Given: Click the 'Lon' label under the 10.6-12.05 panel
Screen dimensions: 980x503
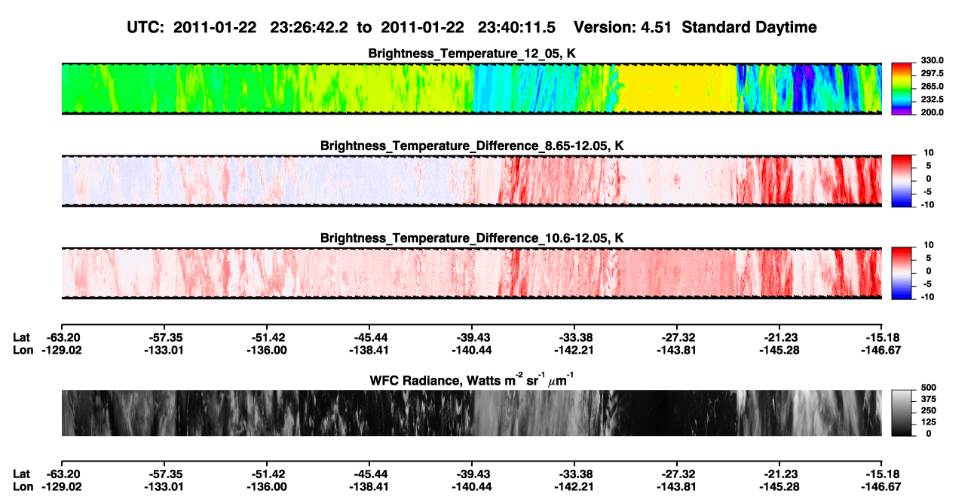Looking at the screenshot, I should pos(23,350).
